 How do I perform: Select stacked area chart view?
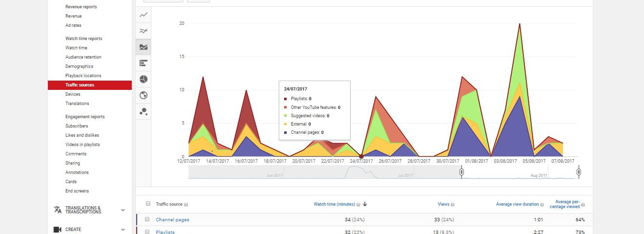[x=143, y=47]
